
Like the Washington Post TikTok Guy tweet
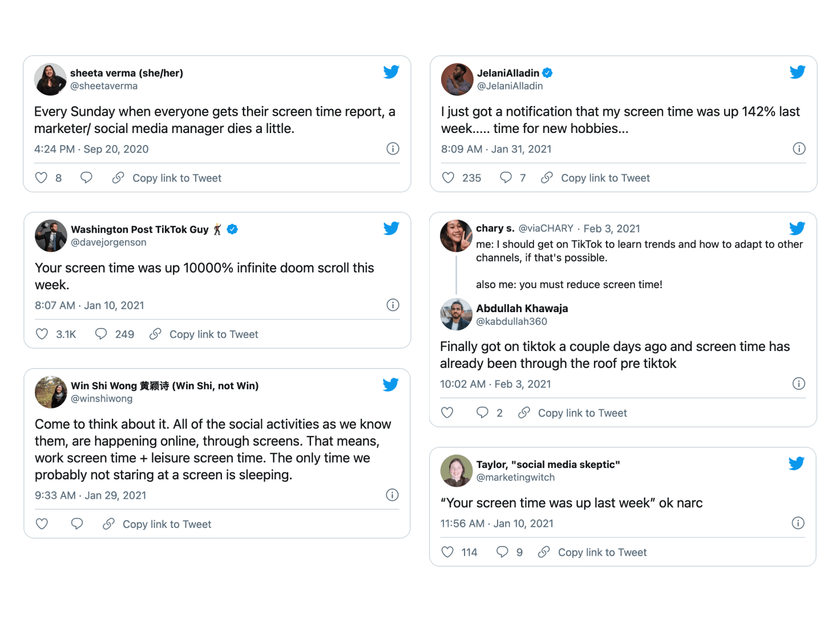point(42,334)
